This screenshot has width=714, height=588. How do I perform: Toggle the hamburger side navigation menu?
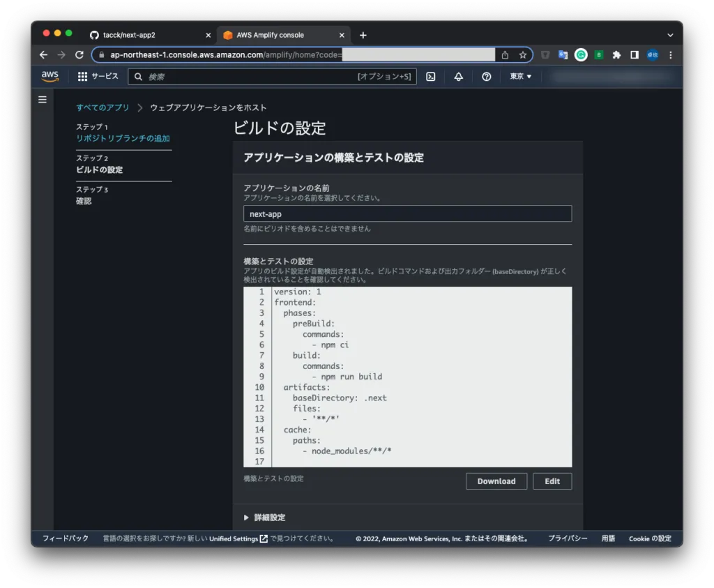click(x=43, y=100)
